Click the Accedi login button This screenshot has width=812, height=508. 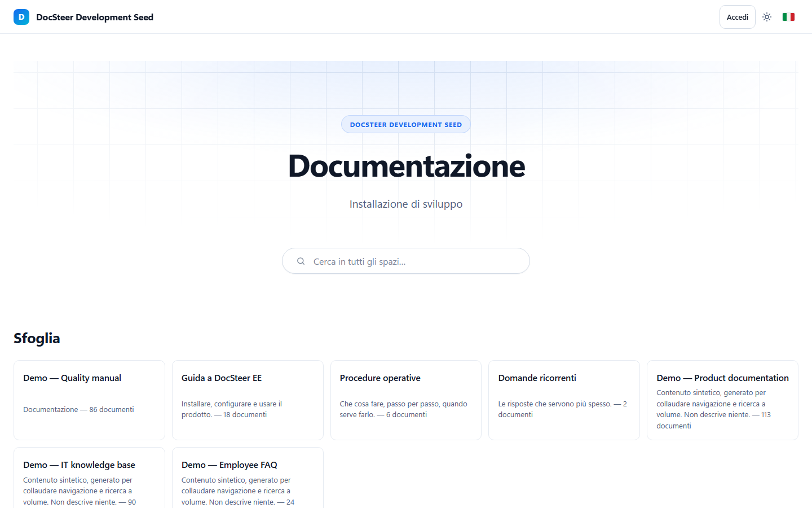(x=737, y=17)
